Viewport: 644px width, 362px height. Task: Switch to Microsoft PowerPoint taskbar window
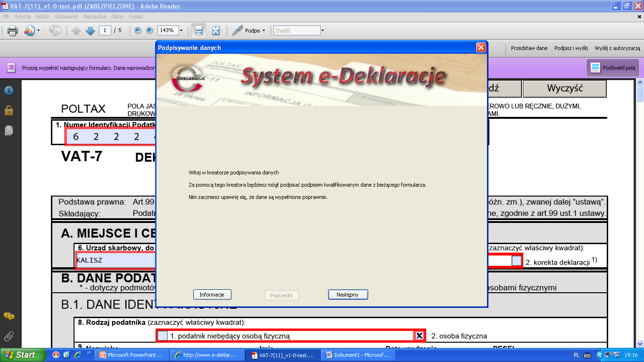coord(131,355)
